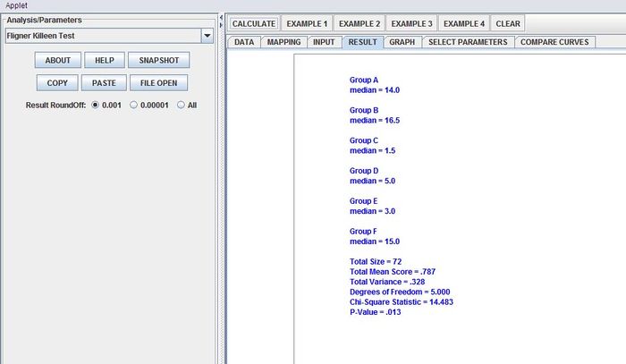Load EXAMPLE 4 data
Image resolution: width=626 pixels, height=364 pixels.
[x=463, y=23]
